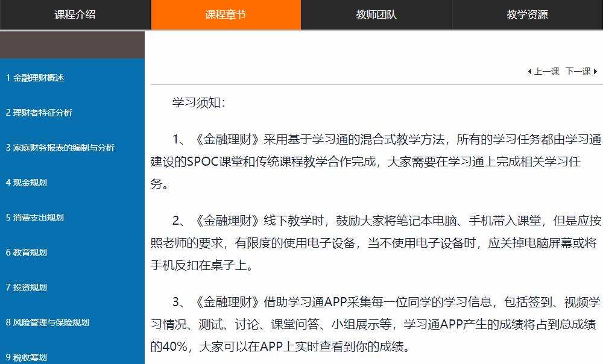Go to previous lesson via 上一课

pos(546,71)
